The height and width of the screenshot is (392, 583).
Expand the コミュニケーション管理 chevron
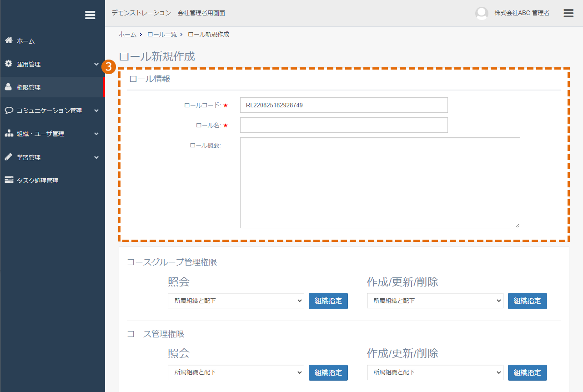pyautogui.click(x=96, y=111)
